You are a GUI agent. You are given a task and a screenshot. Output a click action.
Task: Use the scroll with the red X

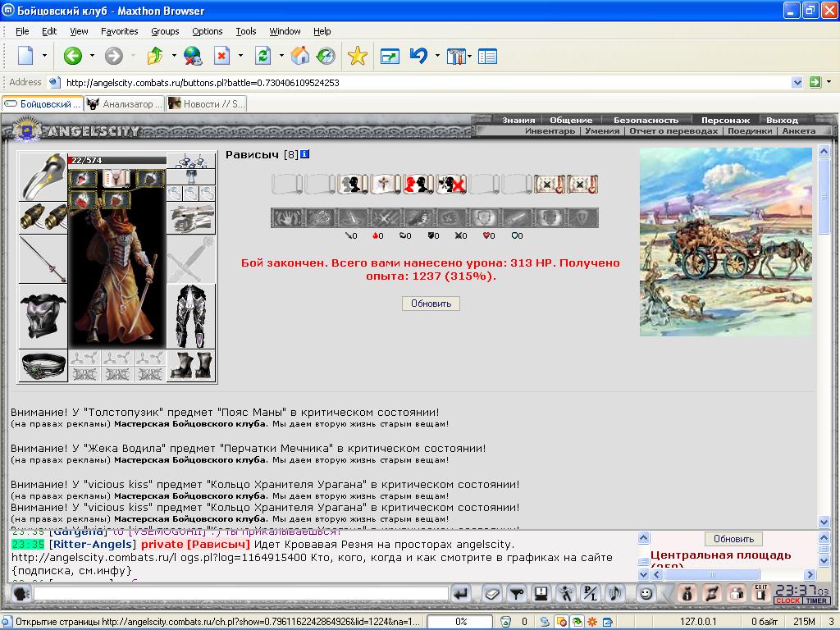451,185
